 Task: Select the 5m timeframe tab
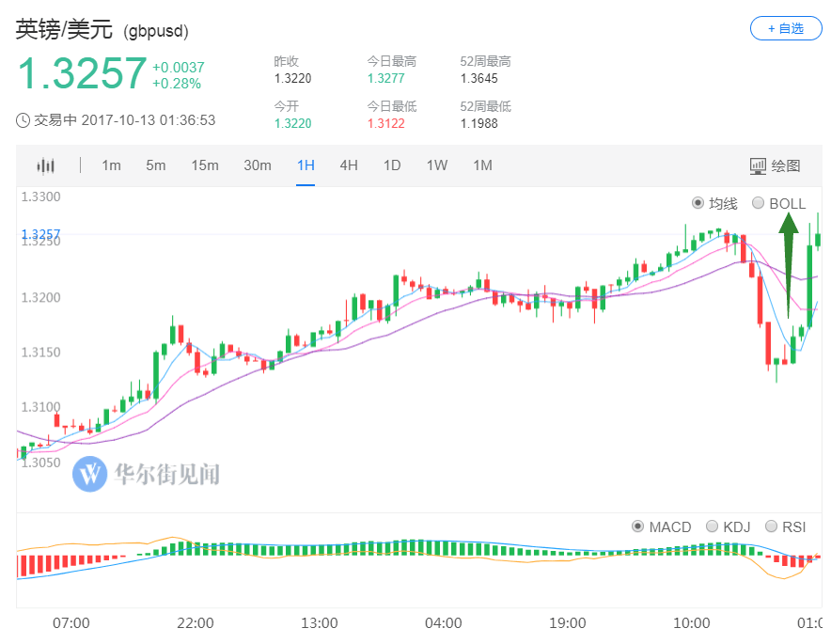(155, 165)
